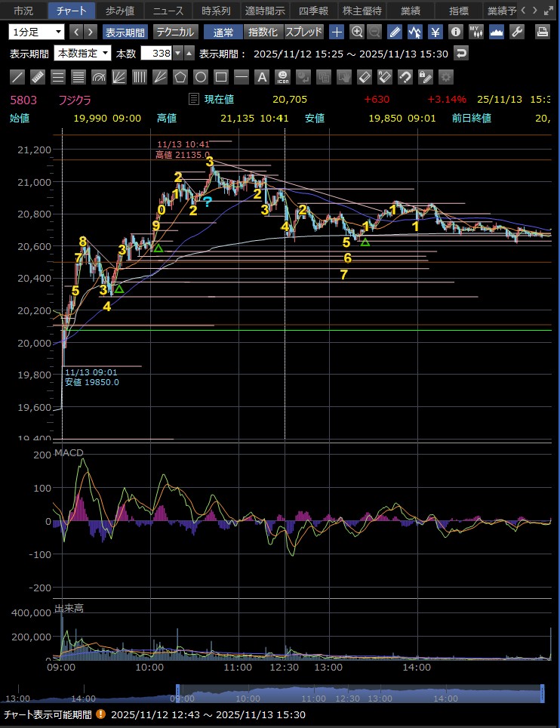560x728 pixels.
Task: Toggle the yen price display button
Action: 435,32
